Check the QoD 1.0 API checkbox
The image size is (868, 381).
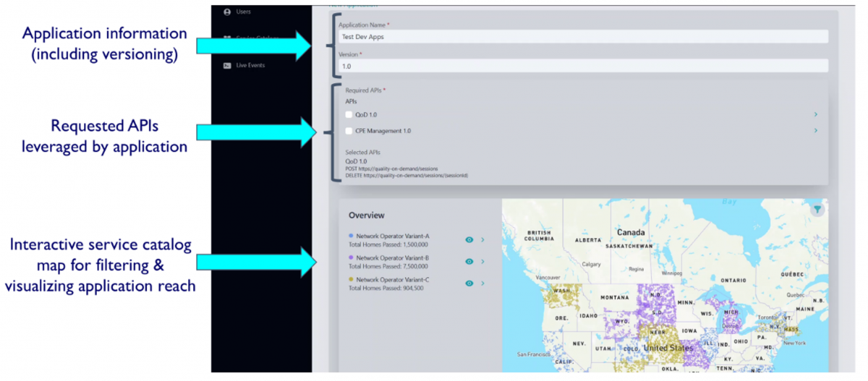(x=349, y=114)
